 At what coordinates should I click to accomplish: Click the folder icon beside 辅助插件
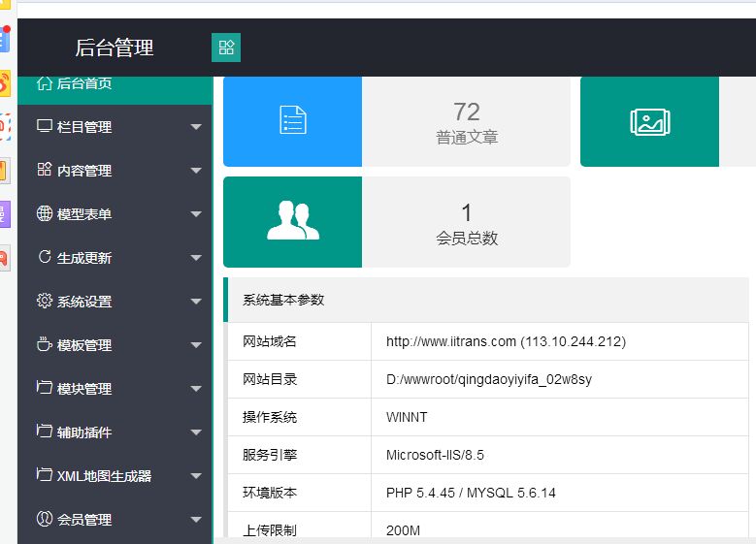click(x=45, y=431)
